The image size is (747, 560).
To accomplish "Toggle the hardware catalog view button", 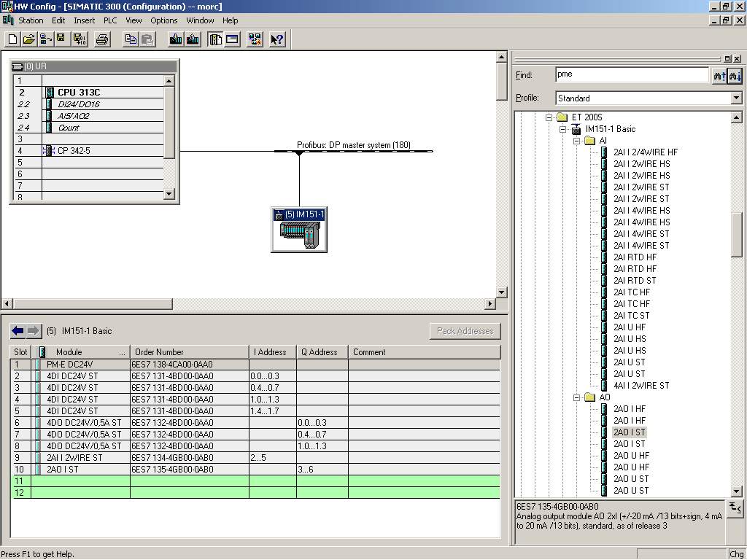I will point(215,39).
